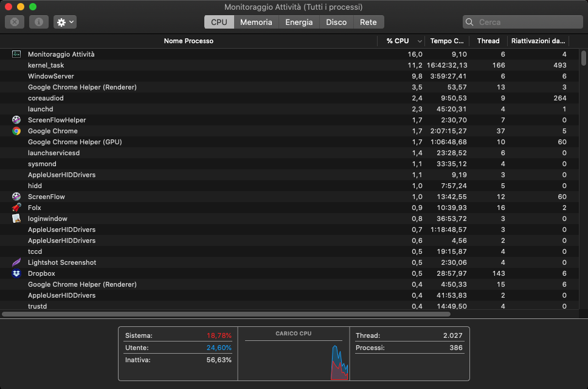Switch to the Memoria tab

[256, 22]
